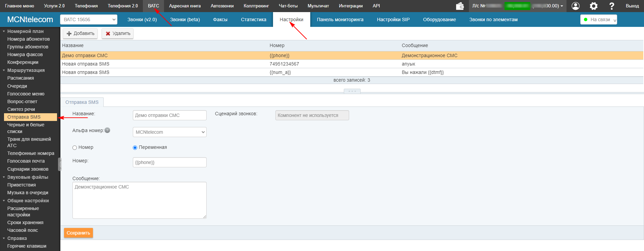The image size is (644, 251).
Task: Collapse the Общие настройки section
Action: coord(4,201)
